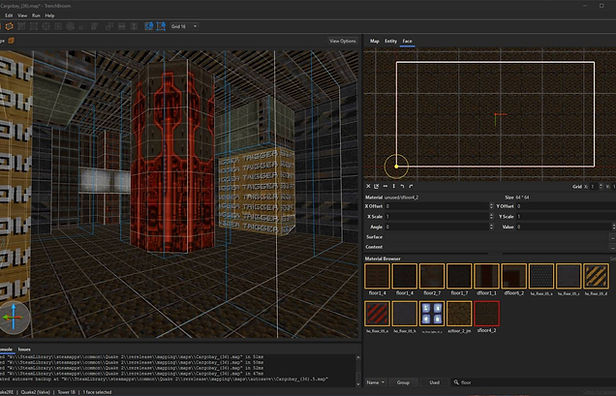616x396 pixels.
Task: Click the Tower 18 status bar entry
Action: click(66, 392)
